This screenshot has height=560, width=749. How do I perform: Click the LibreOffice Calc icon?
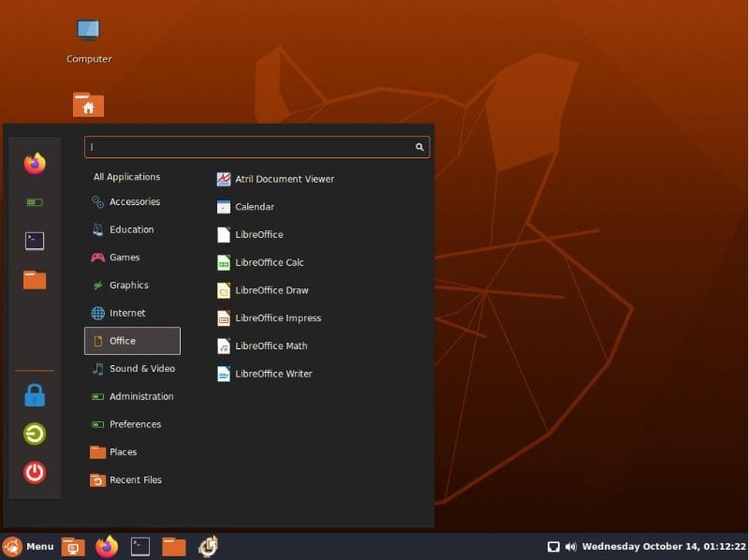(224, 263)
